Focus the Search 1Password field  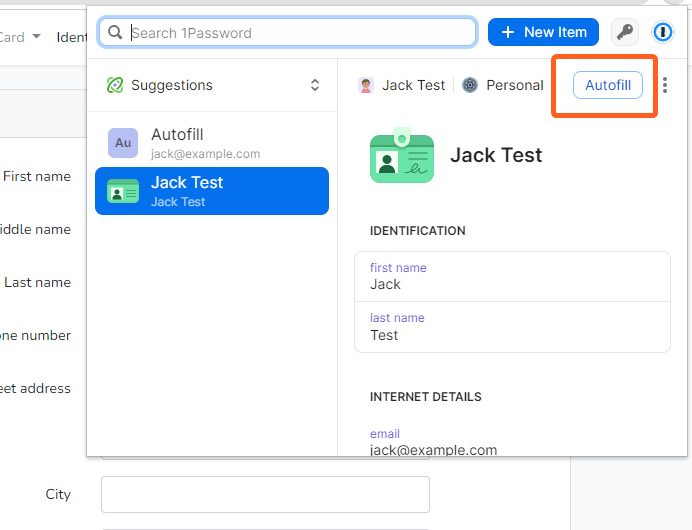click(x=300, y=32)
